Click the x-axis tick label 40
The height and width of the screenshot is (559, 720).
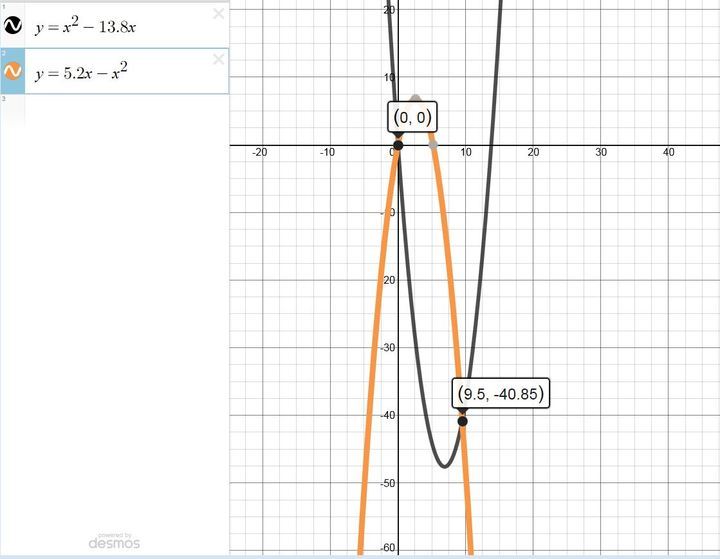click(x=669, y=153)
